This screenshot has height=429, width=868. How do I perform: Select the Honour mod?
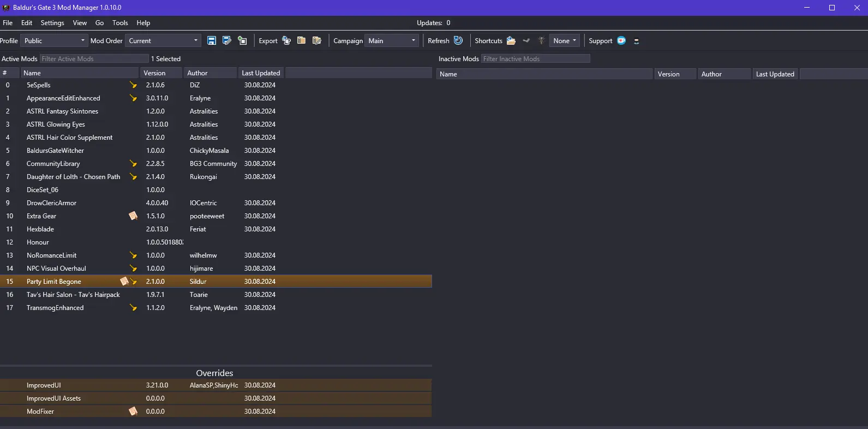click(216, 242)
